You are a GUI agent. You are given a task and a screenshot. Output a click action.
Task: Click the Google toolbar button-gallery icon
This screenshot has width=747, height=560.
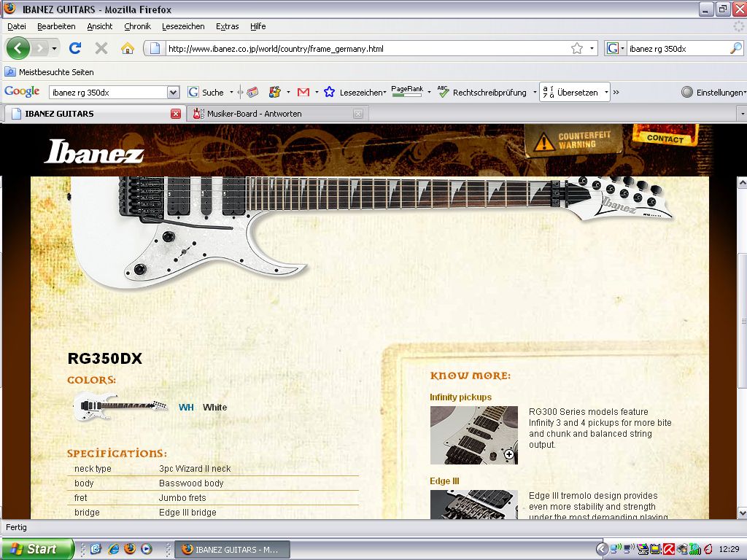(275, 92)
